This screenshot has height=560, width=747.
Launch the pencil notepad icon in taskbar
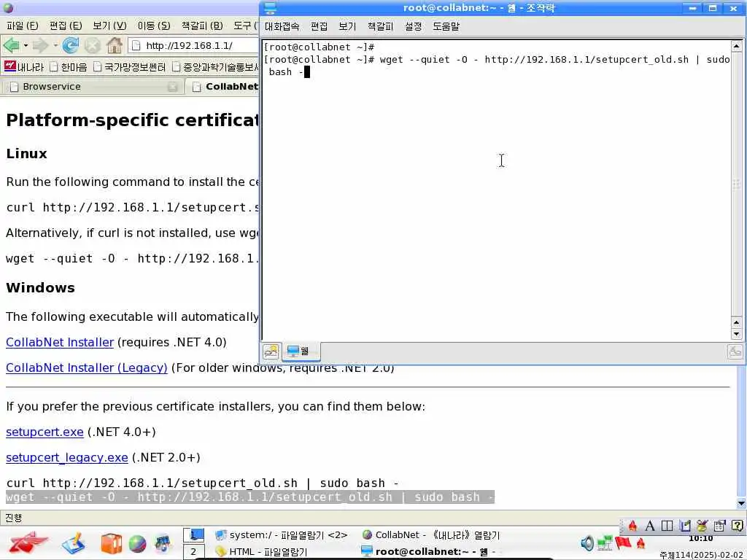pyautogui.click(x=74, y=544)
